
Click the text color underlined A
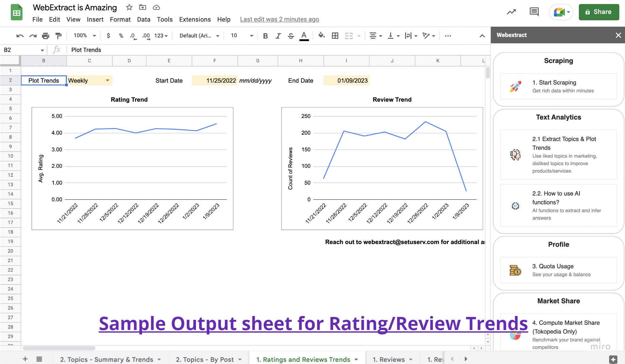click(x=304, y=36)
